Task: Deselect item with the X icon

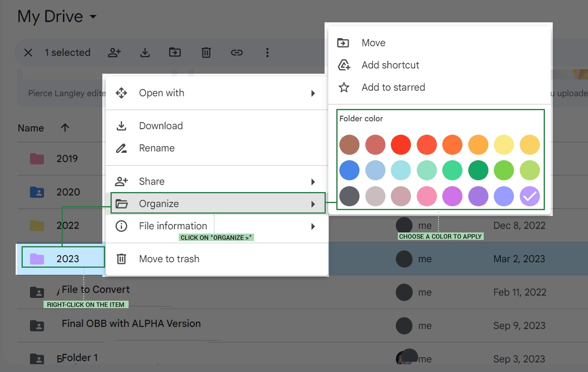Action: (28, 52)
